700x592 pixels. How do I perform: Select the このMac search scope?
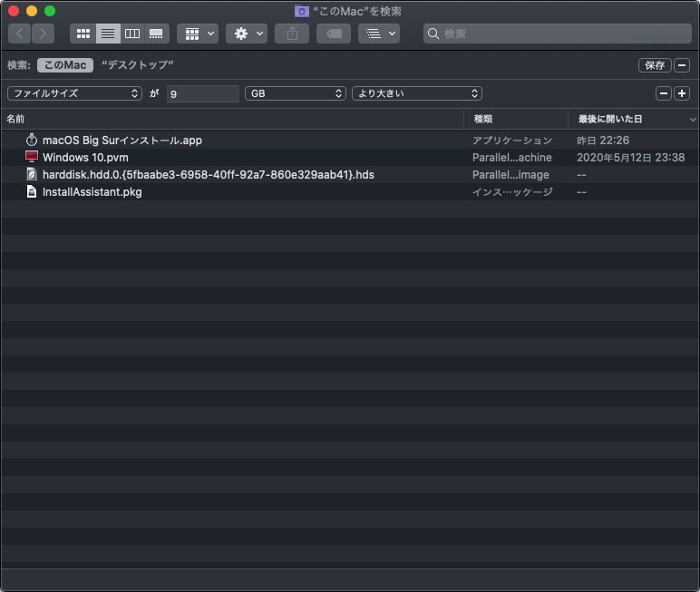(x=65, y=65)
